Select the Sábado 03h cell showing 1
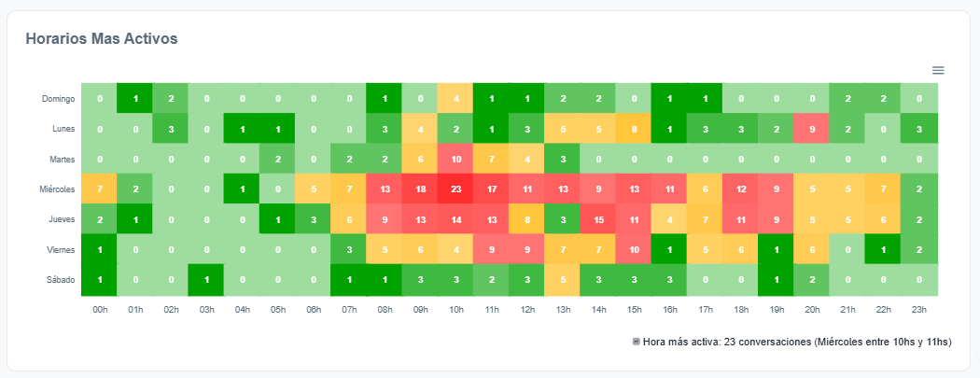 [206, 280]
